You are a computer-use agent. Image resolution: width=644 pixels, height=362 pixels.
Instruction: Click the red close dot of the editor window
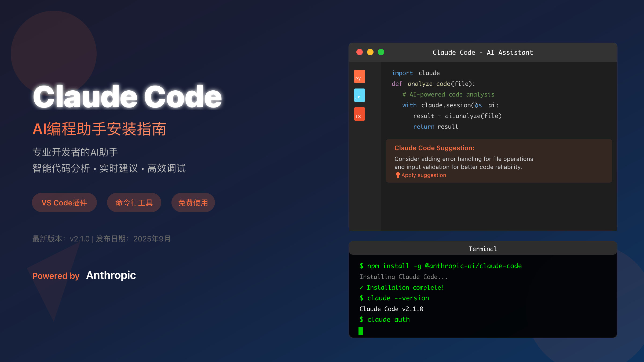pos(360,52)
